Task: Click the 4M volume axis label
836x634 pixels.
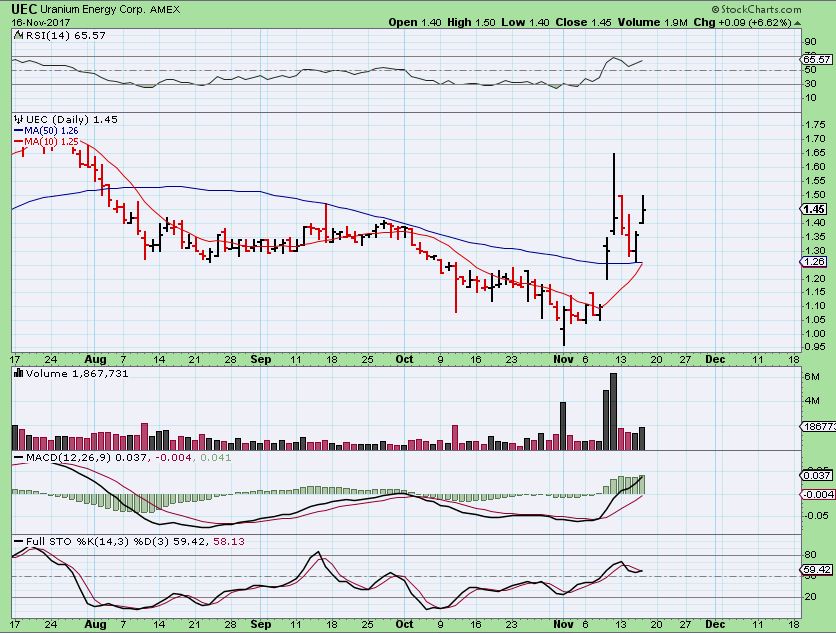Action: pos(811,400)
